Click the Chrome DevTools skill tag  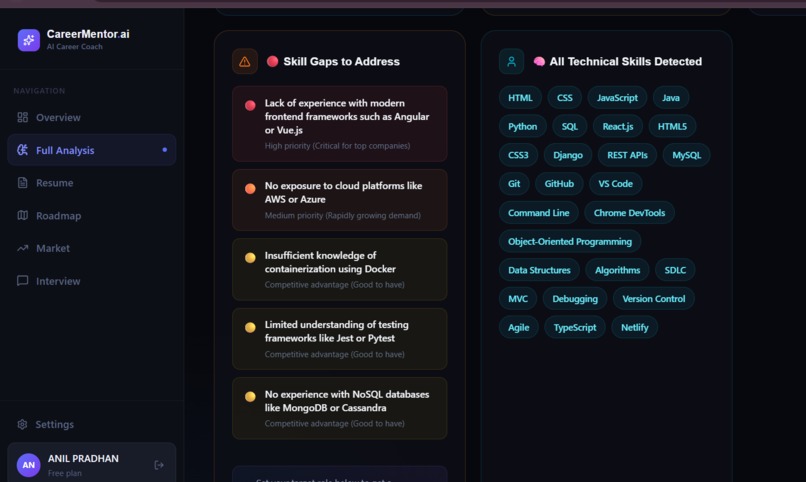[629, 213]
